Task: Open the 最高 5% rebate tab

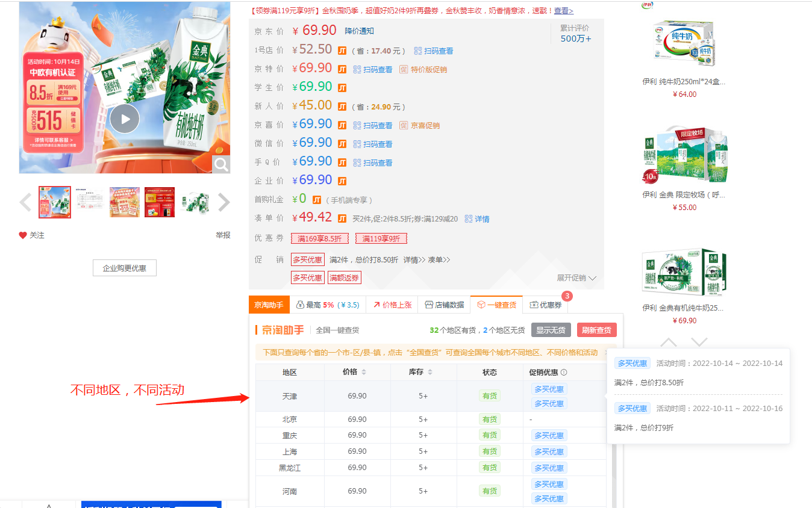Action: 328,305
